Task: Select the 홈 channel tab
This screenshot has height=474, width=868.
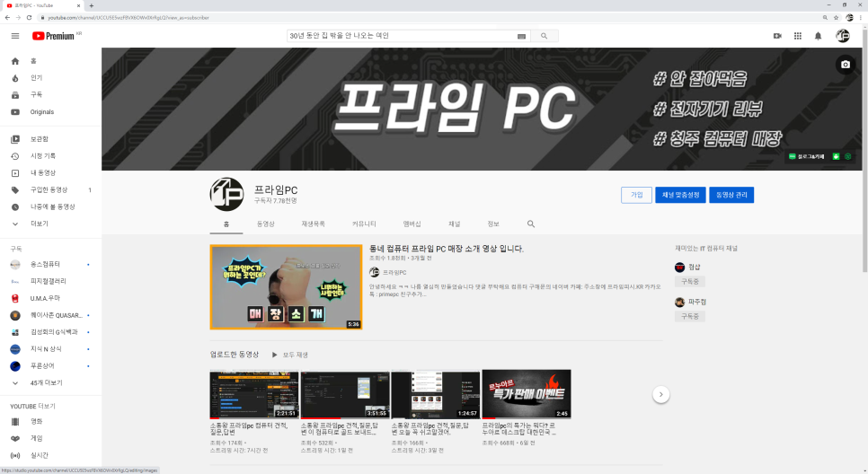Action: coord(226,224)
